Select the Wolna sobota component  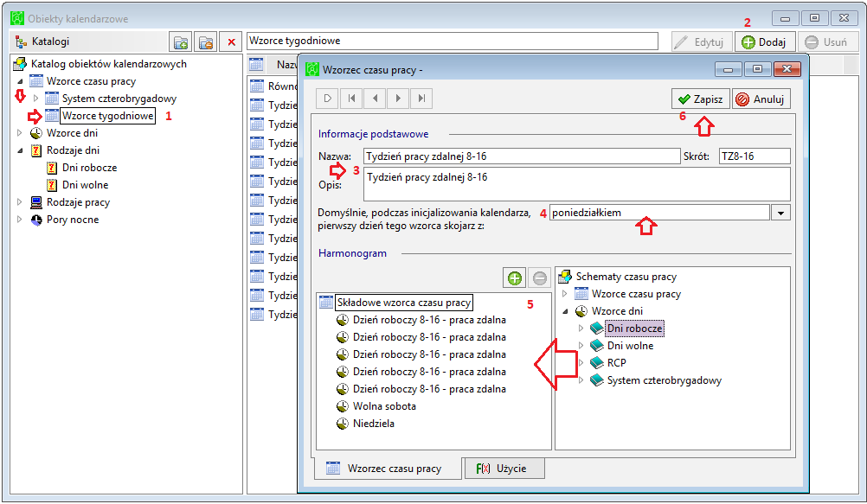(384, 406)
